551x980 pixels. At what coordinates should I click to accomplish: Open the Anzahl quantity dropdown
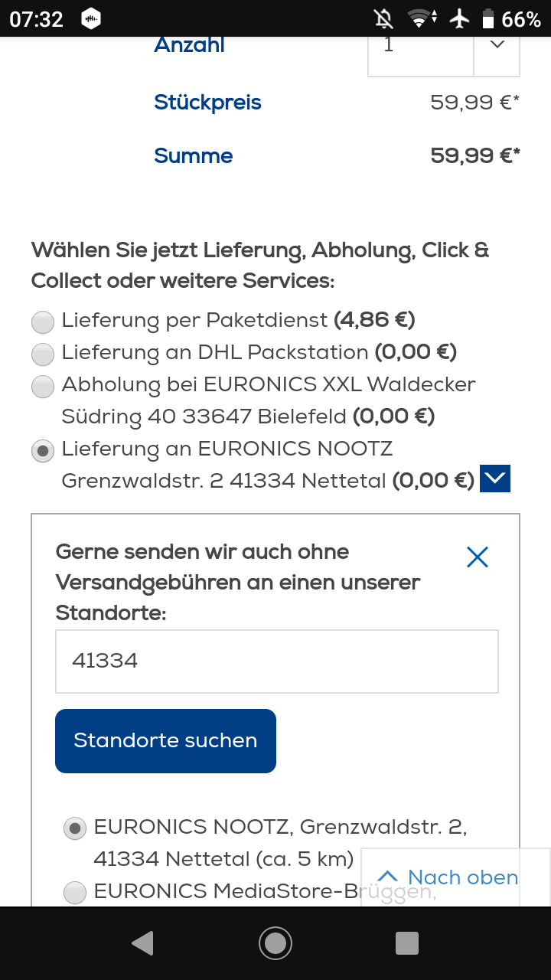497,44
